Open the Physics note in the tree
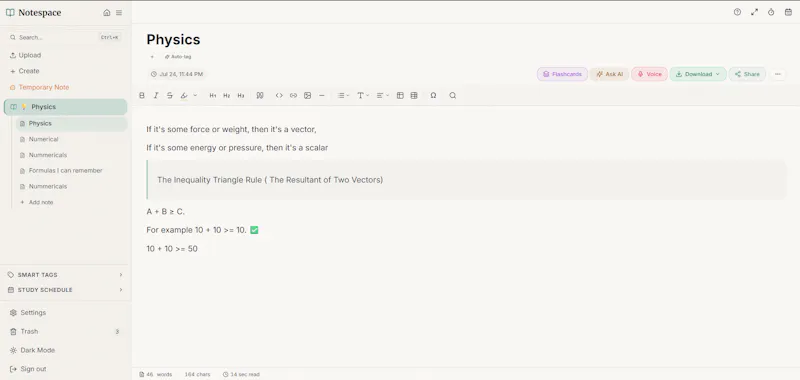The height and width of the screenshot is (380, 800). pos(71,123)
